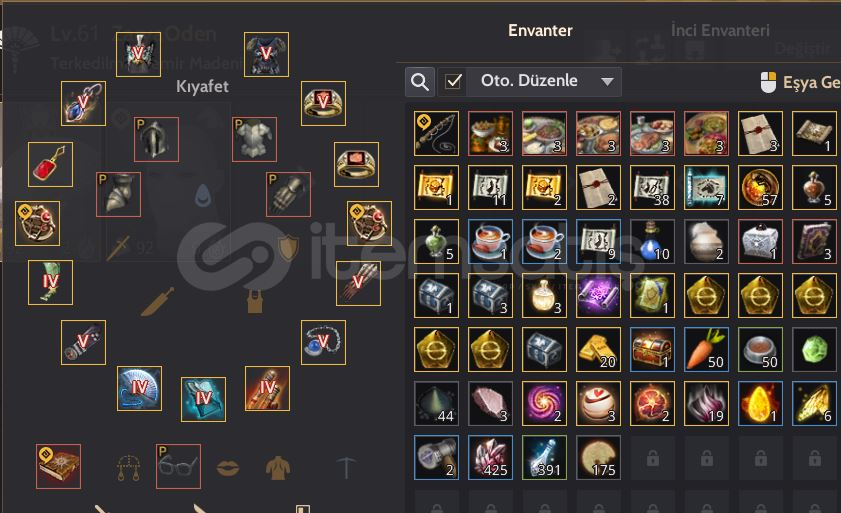Click the inventory search magnifier icon
This screenshot has height=513, width=841.
point(419,82)
